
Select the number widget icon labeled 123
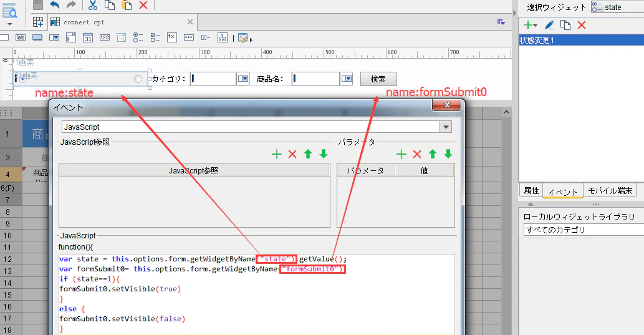pyautogui.click(x=105, y=38)
